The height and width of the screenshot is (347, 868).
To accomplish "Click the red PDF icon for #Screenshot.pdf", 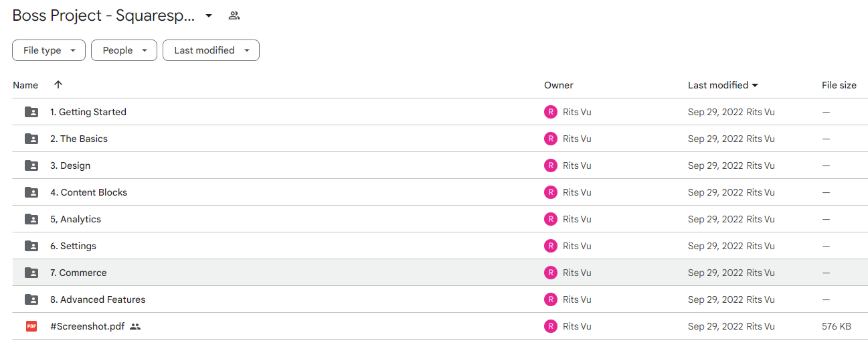I will pos(31,326).
